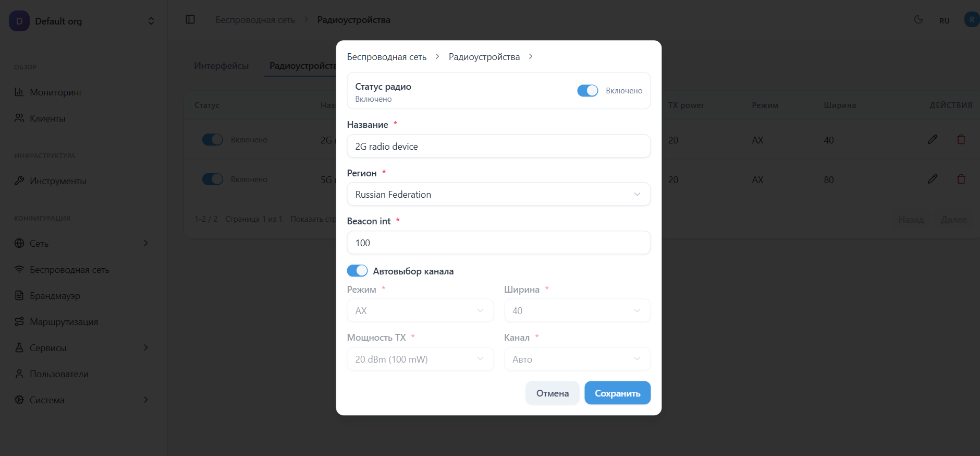Open Инструменты wrench item
Image resolution: width=980 pixels, height=456 pixels.
[x=57, y=181]
